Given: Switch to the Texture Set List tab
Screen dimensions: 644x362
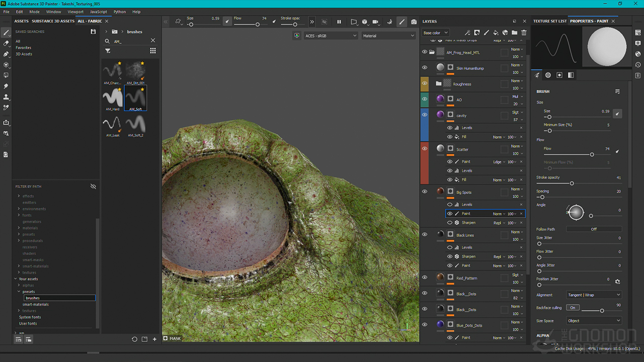Looking at the screenshot, I should pyautogui.click(x=549, y=21).
